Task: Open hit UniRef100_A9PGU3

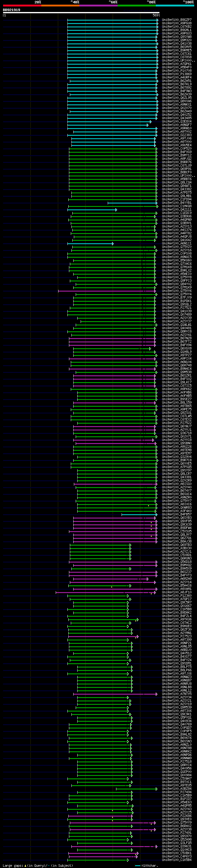Action: 177,33
